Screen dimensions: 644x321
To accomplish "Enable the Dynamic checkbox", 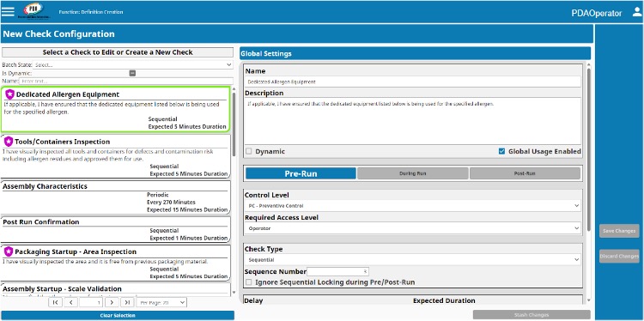I will pos(249,151).
